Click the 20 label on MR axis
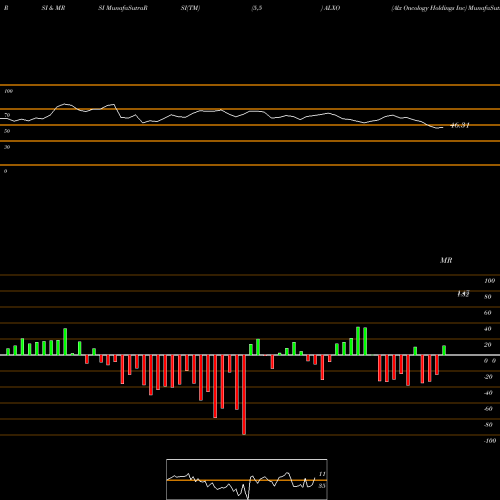 488,345
